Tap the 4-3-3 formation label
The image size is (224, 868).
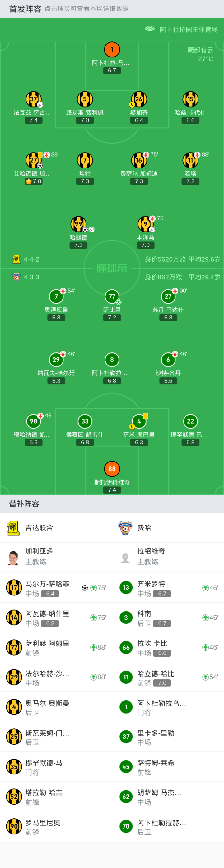click(x=31, y=277)
